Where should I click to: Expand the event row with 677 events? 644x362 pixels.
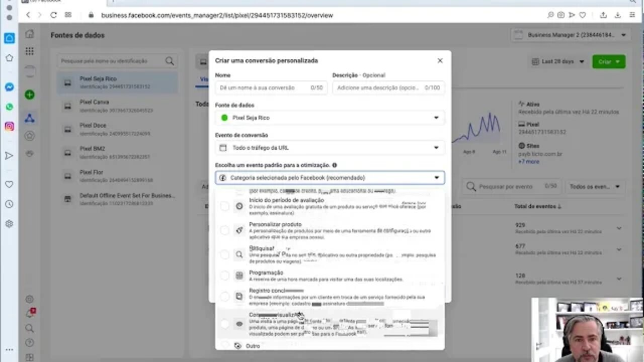(x=619, y=250)
